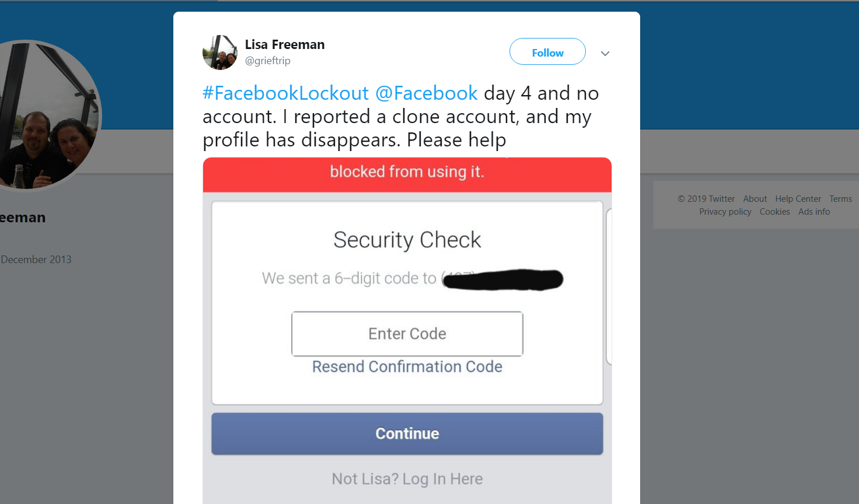Open the #FacebookLockout hashtag
Viewport: 859px width, 504px height.
click(286, 93)
